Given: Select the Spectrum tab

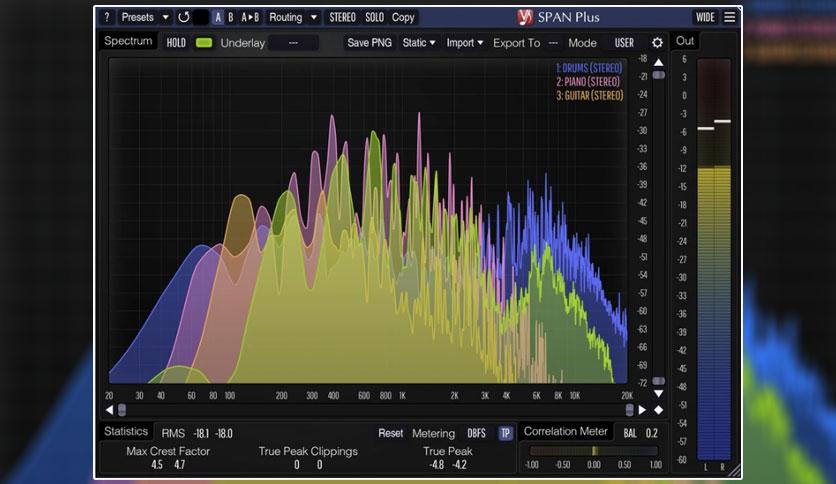Looking at the screenshot, I should tap(128, 41).
